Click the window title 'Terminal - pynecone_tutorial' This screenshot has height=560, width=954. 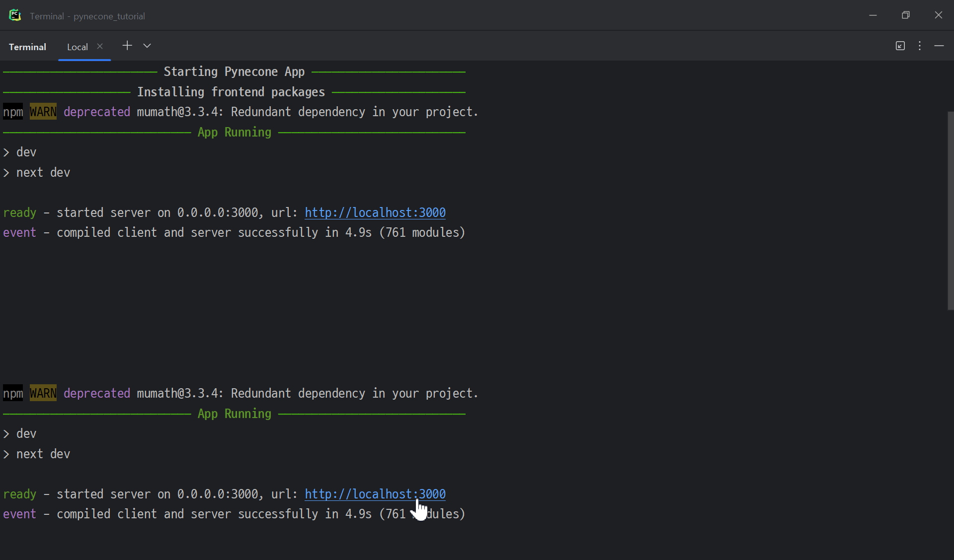point(87,16)
